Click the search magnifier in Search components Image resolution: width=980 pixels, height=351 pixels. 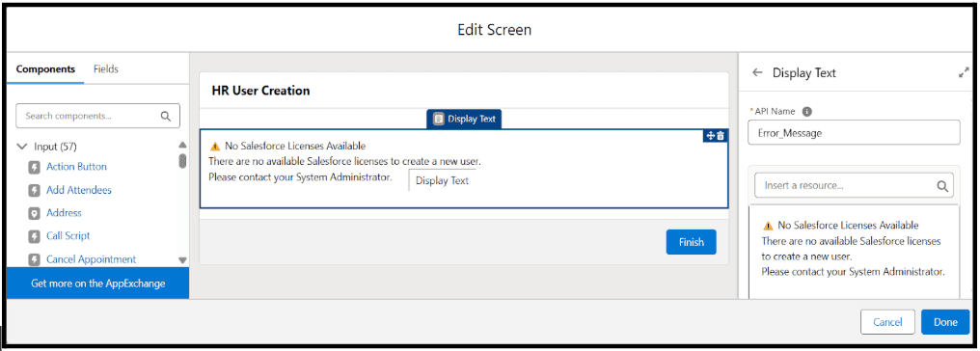[166, 116]
